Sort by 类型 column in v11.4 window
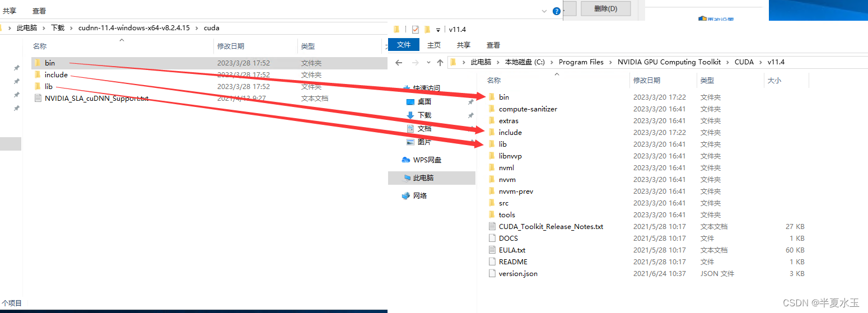This screenshot has height=313, width=868. (x=707, y=81)
